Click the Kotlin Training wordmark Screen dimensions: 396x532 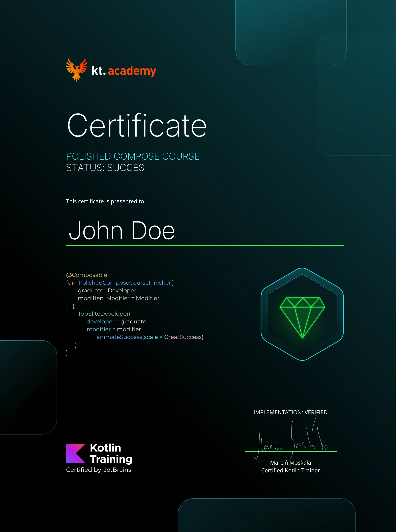[111, 454]
